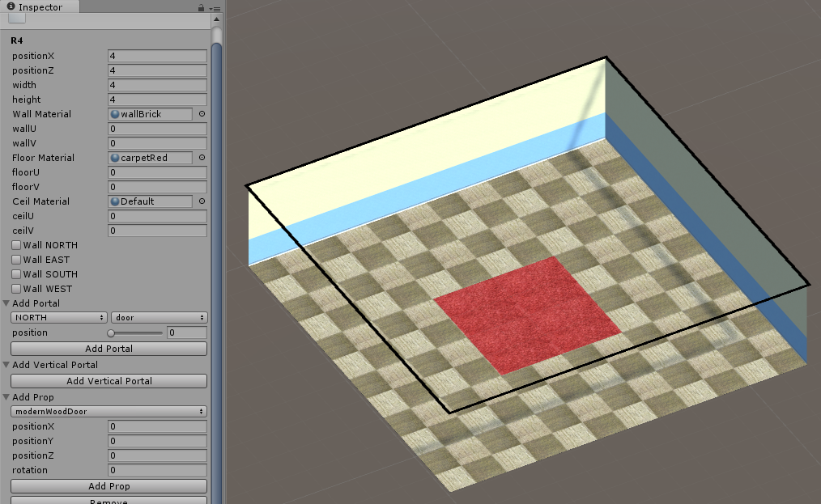Click the ceilV input field
Image resolution: width=821 pixels, height=504 pixels.
(158, 231)
